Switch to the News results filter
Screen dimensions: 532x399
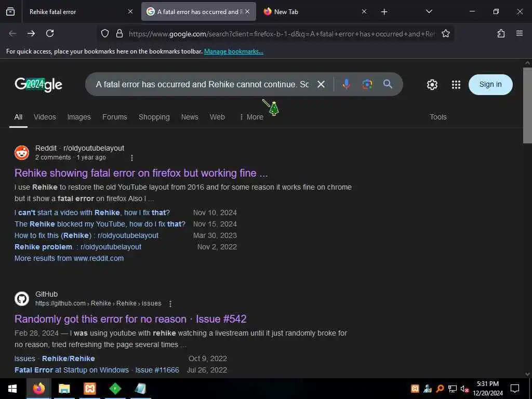click(x=190, y=117)
